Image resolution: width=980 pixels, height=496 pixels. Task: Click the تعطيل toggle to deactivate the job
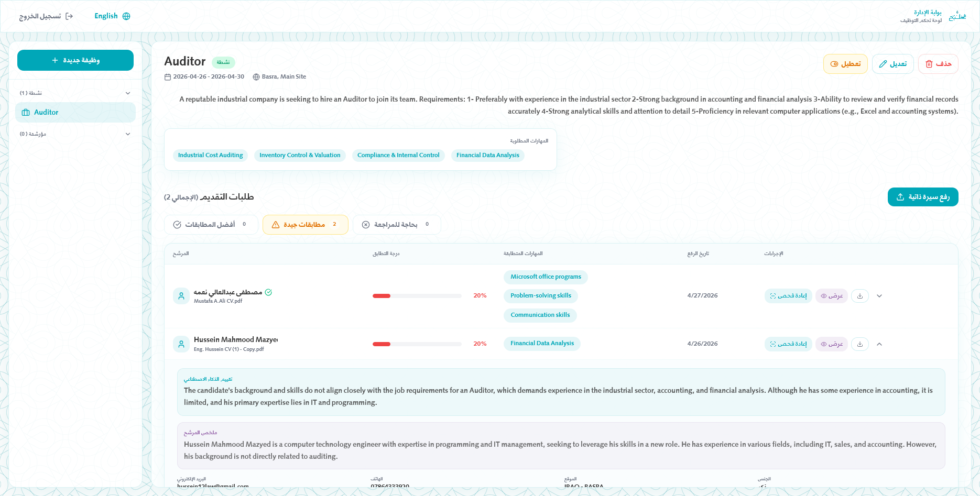845,63
